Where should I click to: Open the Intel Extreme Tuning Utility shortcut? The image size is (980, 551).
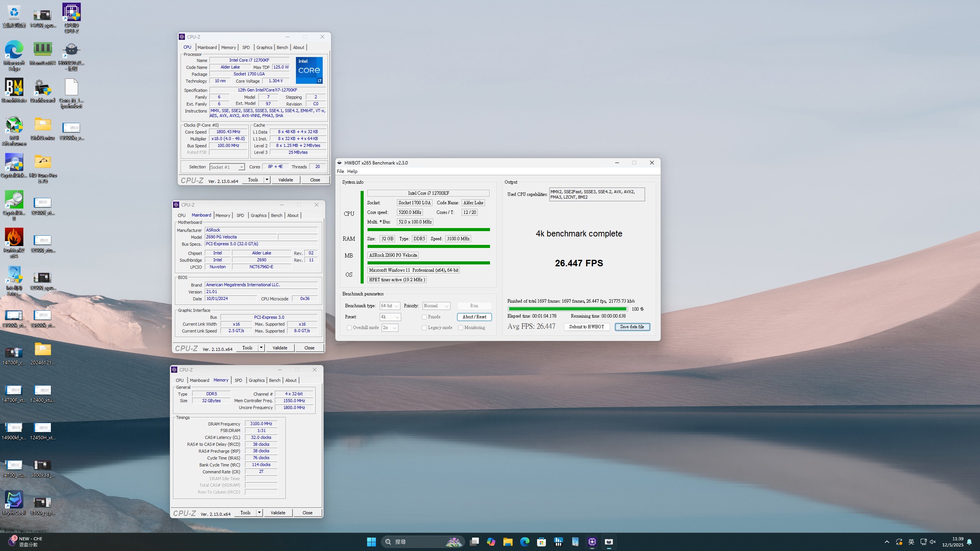(14, 280)
